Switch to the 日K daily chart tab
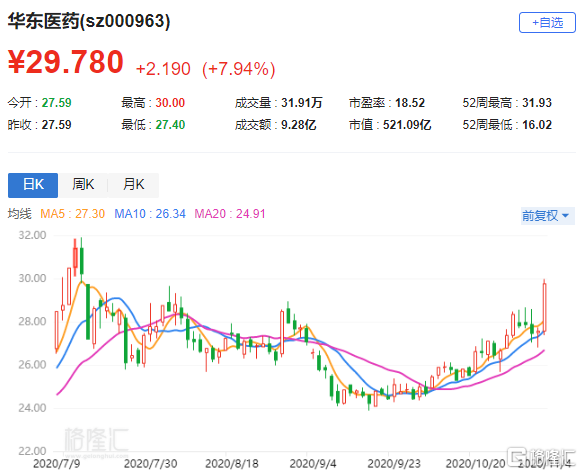The height and width of the screenshot is (474, 582). pyautogui.click(x=33, y=184)
